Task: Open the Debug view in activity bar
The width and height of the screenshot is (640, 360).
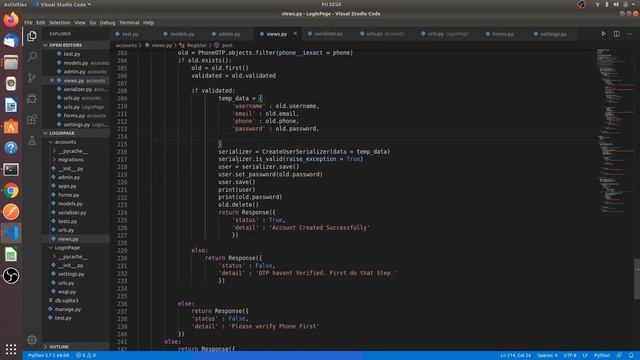Action: click(32, 98)
